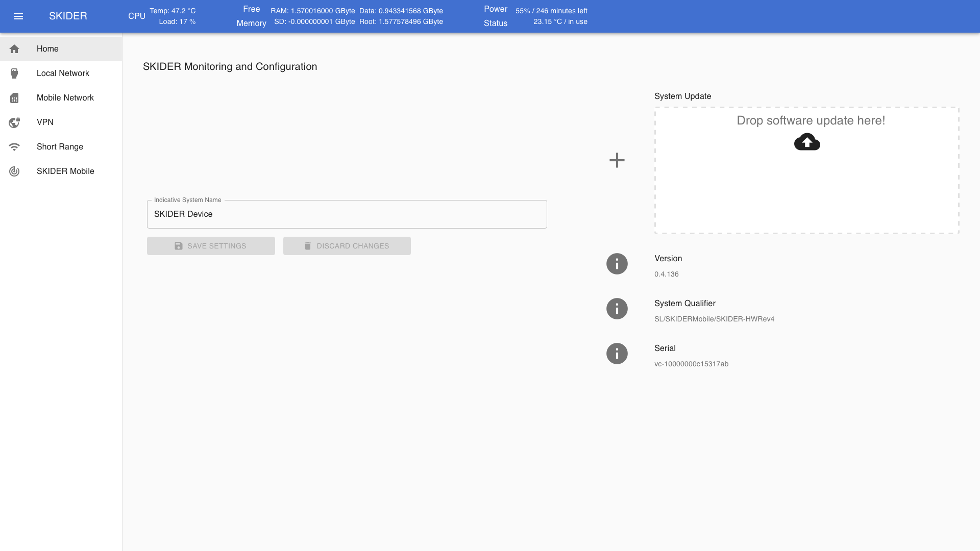Click the Indicative System Name field

[x=347, y=214]
